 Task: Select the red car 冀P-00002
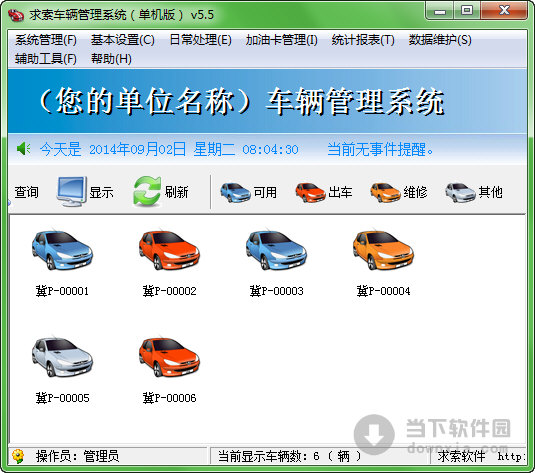[x=169, y=250]
